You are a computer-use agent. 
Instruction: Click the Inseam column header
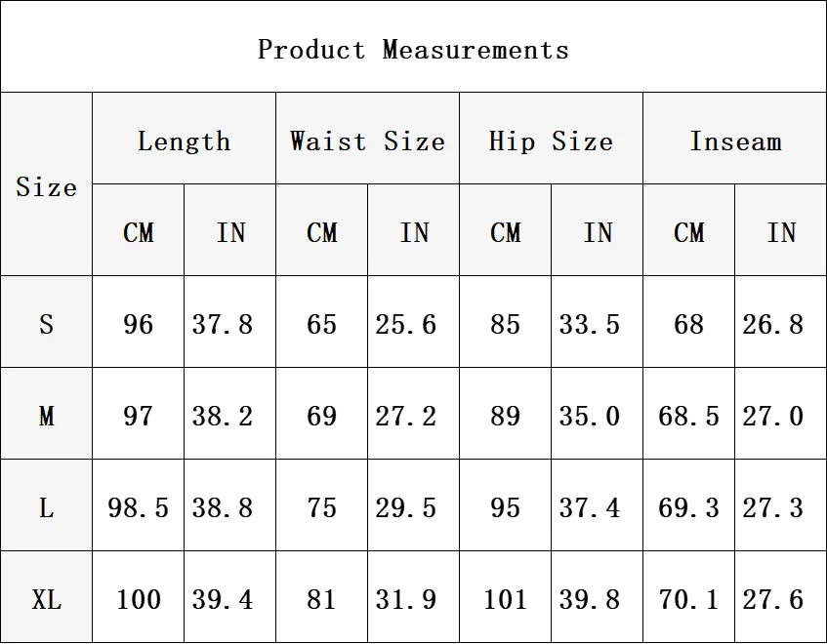[735, 141]
